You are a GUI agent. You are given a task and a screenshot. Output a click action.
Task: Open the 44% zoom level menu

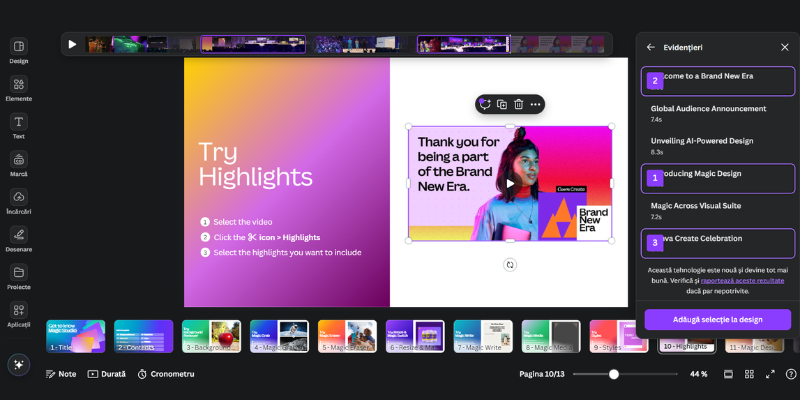[698, 374]
